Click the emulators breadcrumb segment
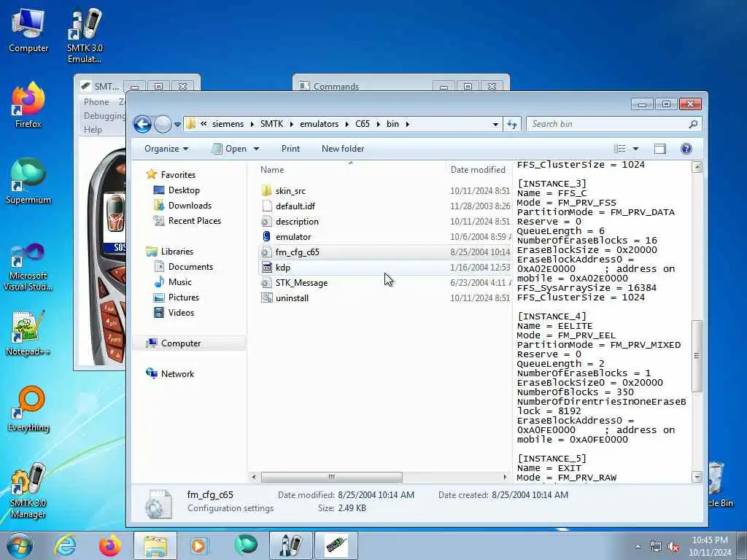This screenshot has width=747, height=560. coord(319,124)
